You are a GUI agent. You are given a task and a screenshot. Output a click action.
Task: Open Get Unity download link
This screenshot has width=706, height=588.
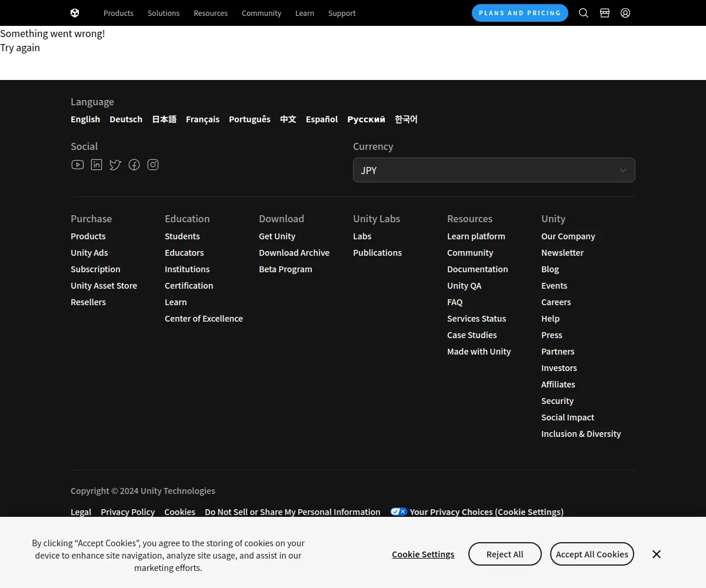(277, 236)
